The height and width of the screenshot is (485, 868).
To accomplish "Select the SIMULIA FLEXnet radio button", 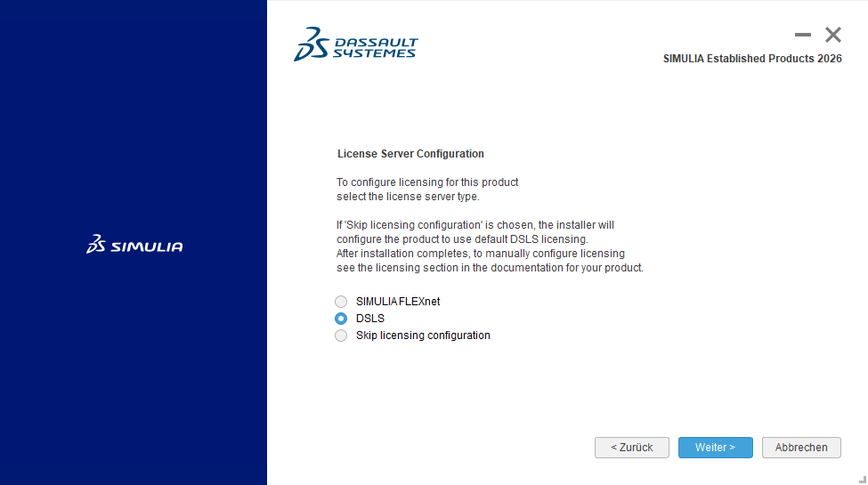I will [341, 302].
